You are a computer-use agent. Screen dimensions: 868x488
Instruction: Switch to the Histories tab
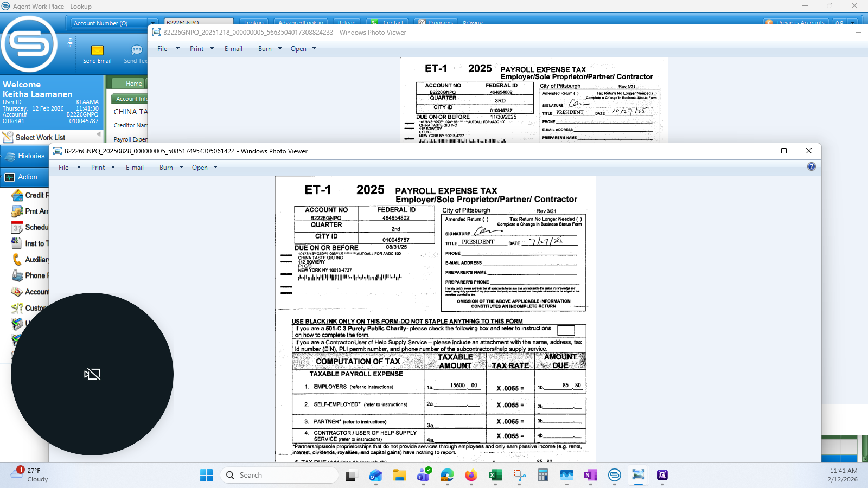pyautogui.click(x=25, y=156)
